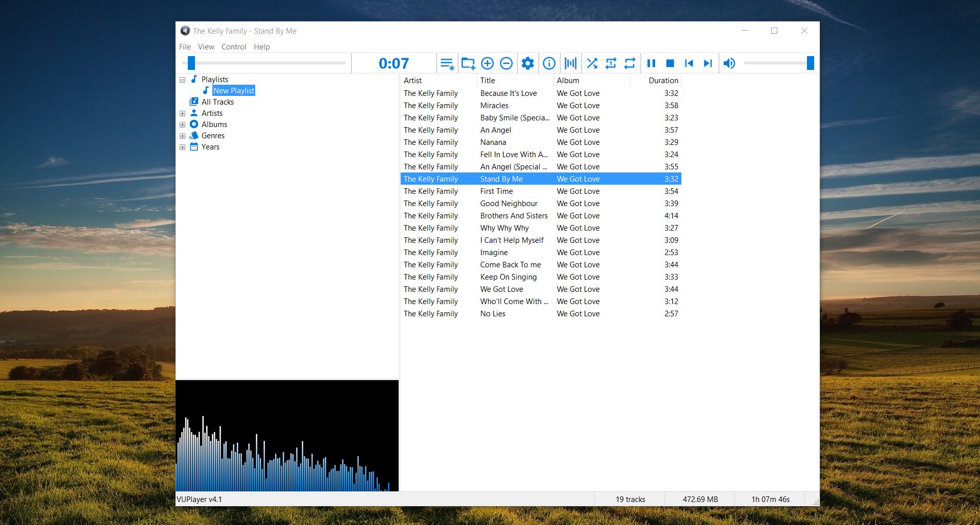Open the VUPlayer settings gear icon
This screenshot has width=980, height=525.
[528, 63]
